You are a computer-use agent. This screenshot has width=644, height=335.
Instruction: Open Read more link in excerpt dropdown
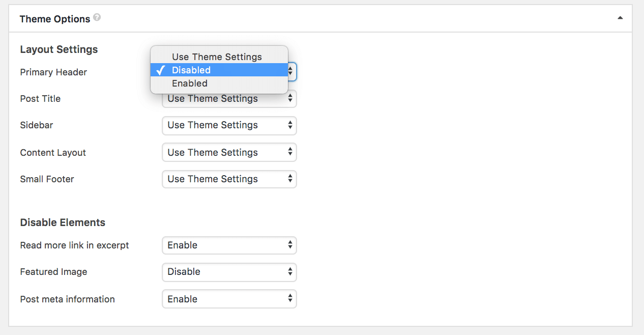click(229, 245)
